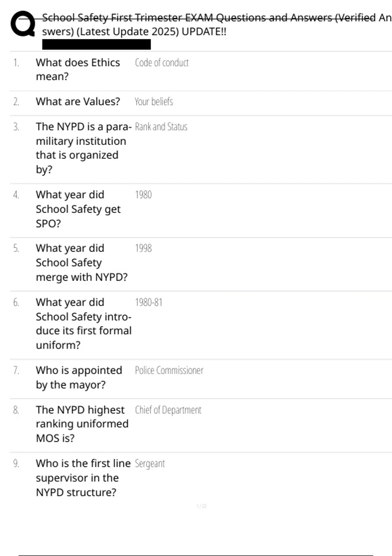Image resolution: width=392 pixels, height=556 pixels.
Task: Select question 1 about what Ethics means
Action: pyautogui.click(x=78, y=69)
